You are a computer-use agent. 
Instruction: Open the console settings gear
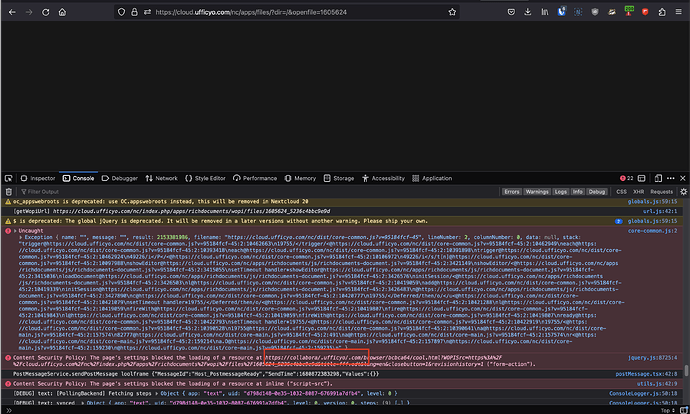click(x=683, y=192)
